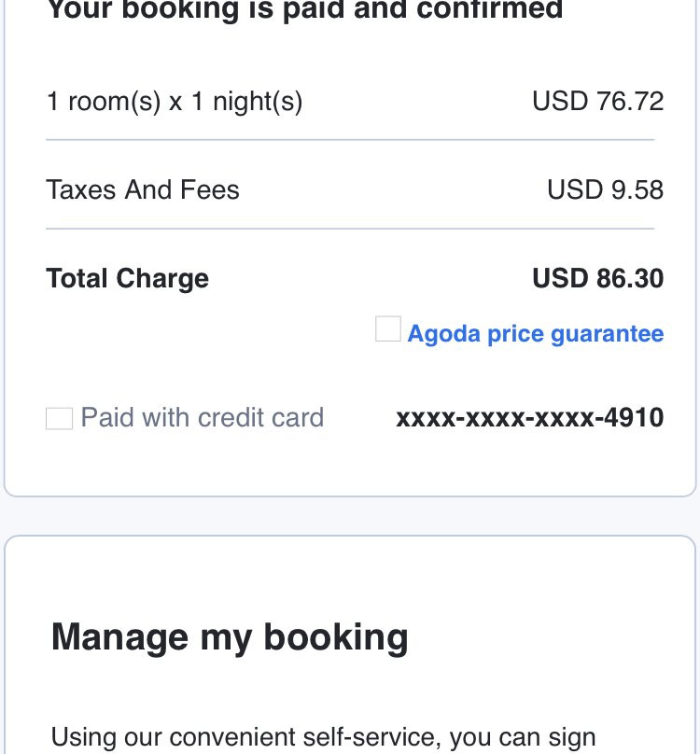The image size is (700, 754).
Task: Click the page background between the two cards
Action: (x=350, y=516)
